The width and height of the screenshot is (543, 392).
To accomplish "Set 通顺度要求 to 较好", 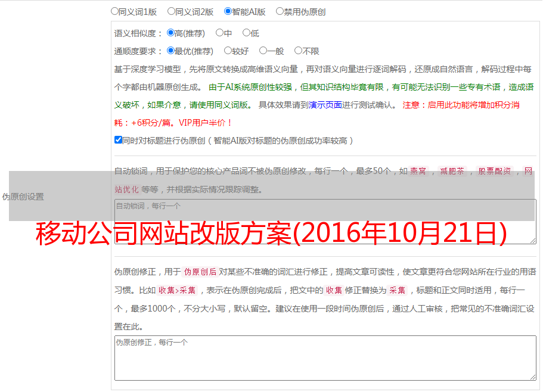I will pos(228,51).
